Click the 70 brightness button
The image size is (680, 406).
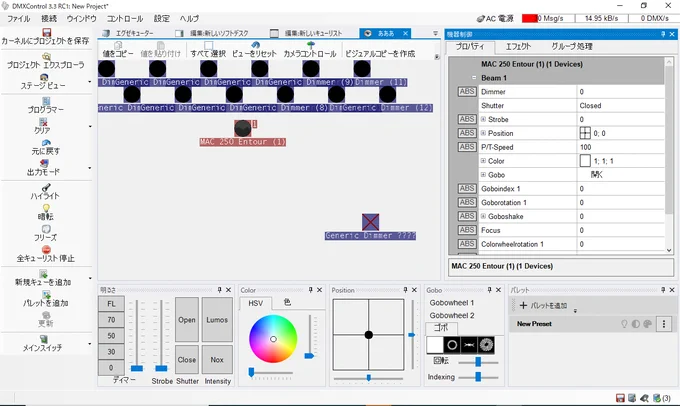[x=111, y=320]
